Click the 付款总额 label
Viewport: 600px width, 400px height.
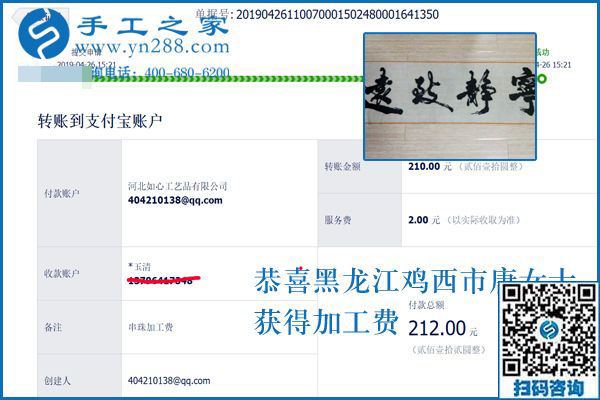(x=426, y=305)
